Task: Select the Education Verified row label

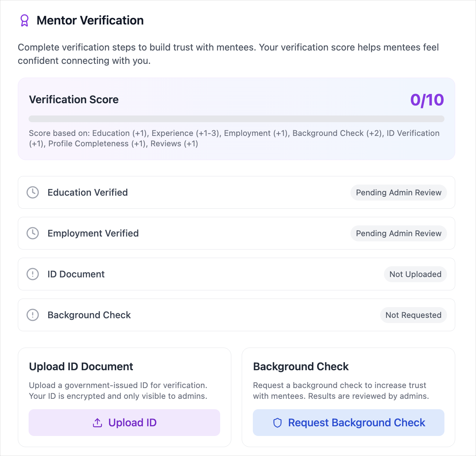Action: point(88,192)
